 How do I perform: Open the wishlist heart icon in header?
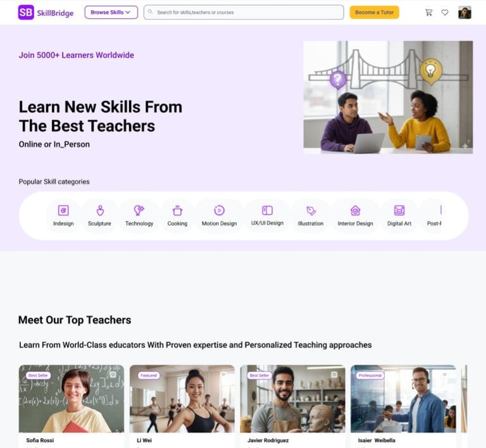445,13
